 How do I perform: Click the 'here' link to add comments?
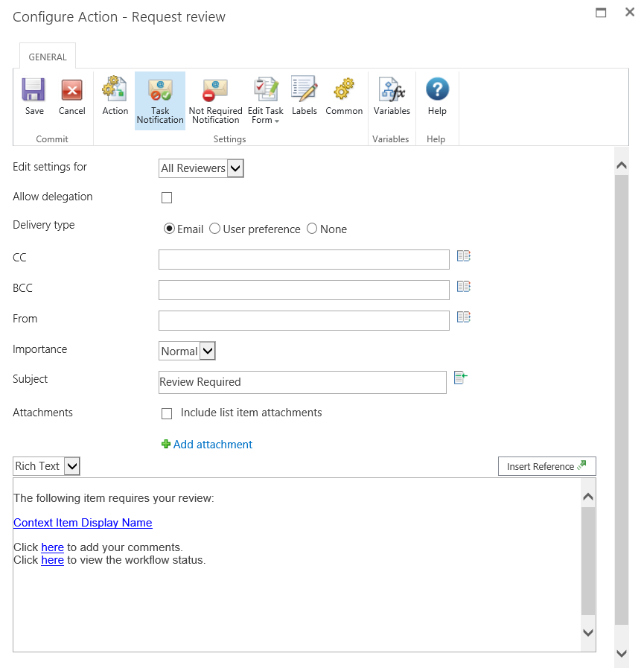tap(52, 547)
